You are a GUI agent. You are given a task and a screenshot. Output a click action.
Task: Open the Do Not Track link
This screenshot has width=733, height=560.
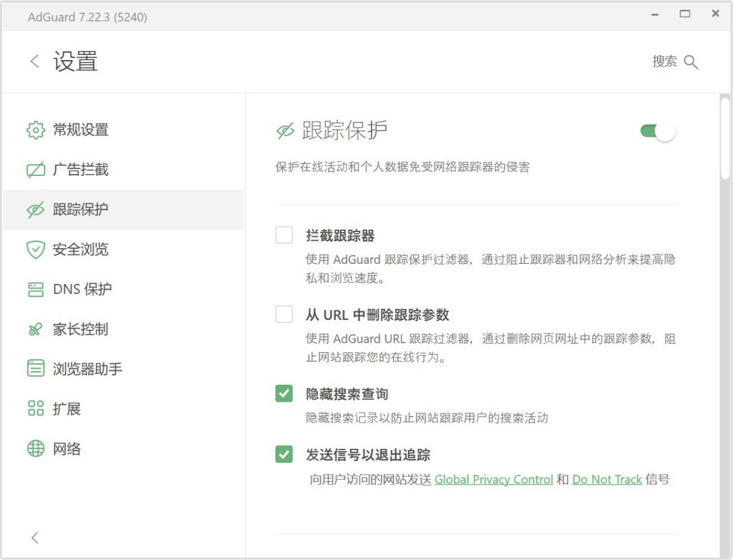(607, 479)
